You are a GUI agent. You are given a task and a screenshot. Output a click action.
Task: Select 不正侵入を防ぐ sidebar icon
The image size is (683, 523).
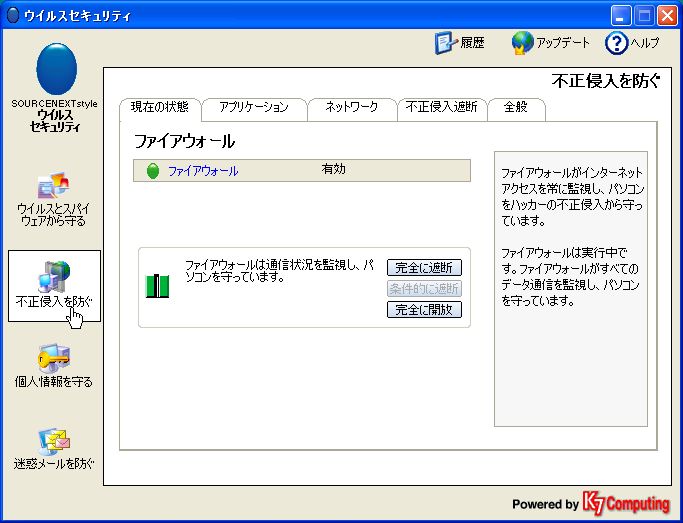(x=54, y=277)
